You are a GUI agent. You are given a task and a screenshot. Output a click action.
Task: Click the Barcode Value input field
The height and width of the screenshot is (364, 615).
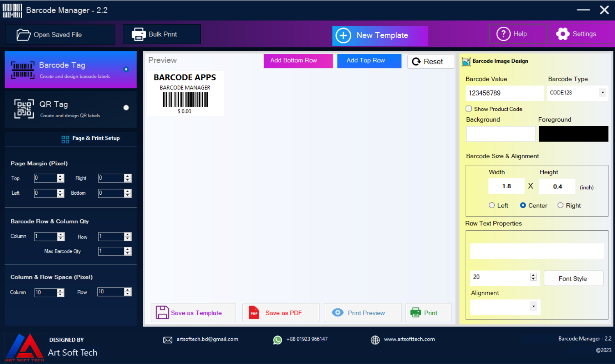[x=504, y=93]
